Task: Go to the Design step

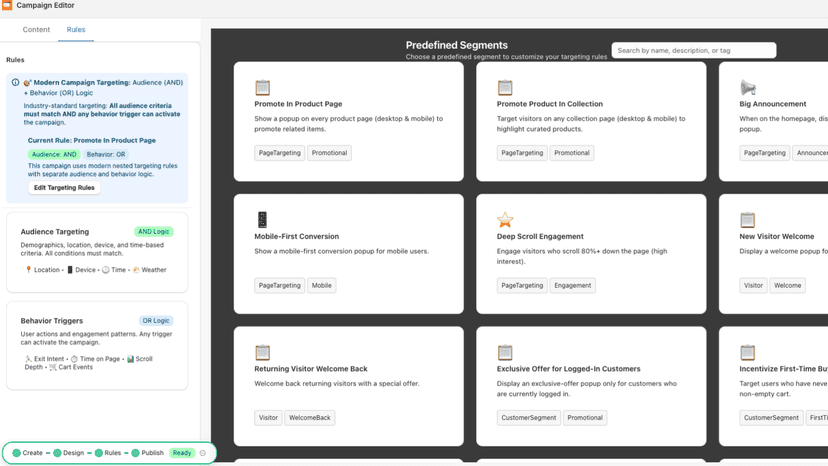Action: tap(69, 453)
